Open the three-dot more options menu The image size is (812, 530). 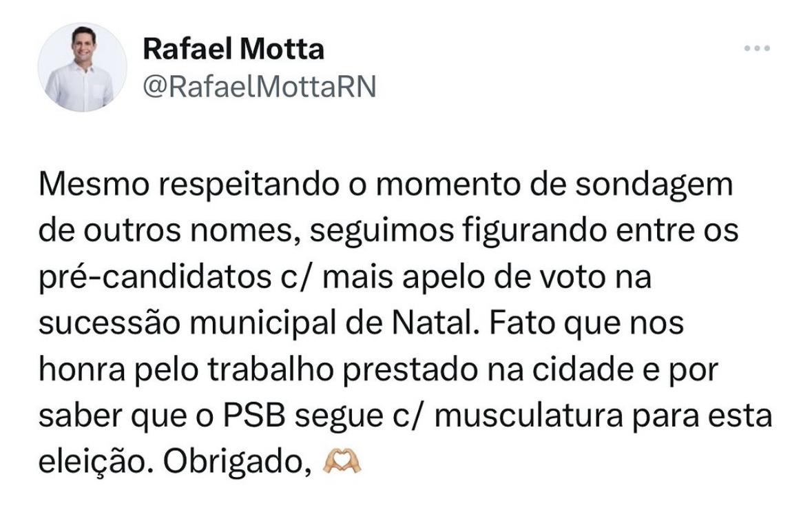pos(757,49)
